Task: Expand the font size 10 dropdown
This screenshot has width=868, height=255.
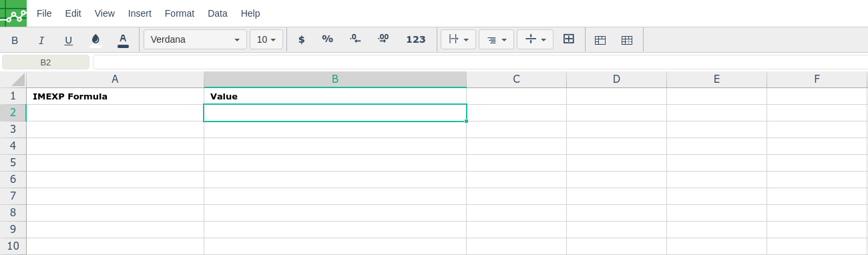Action: click(x=266, y=39)
